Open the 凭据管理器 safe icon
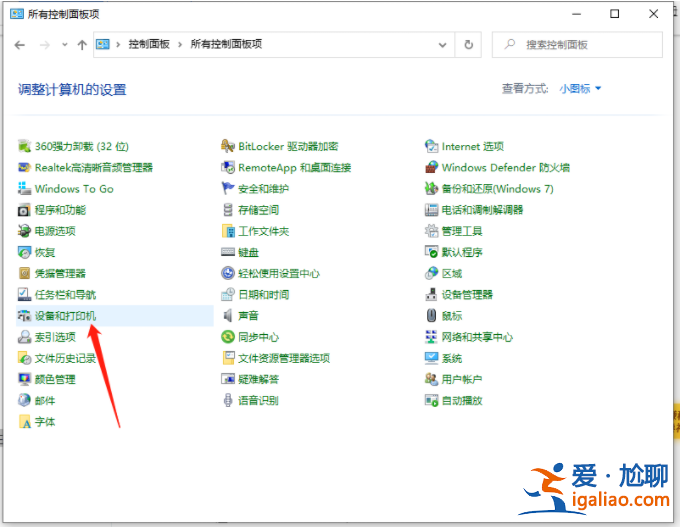 [x=24, y=274]
